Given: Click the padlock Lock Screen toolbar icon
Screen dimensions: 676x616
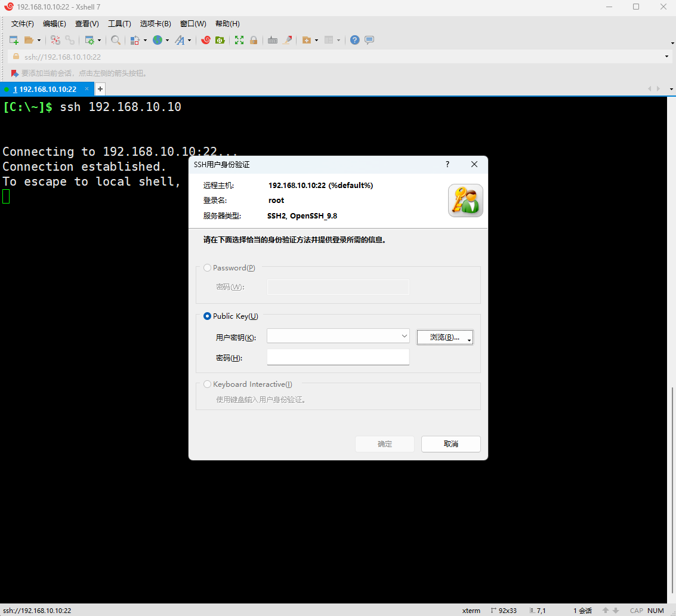Looking at the screenshot, I should click(254, 40).
